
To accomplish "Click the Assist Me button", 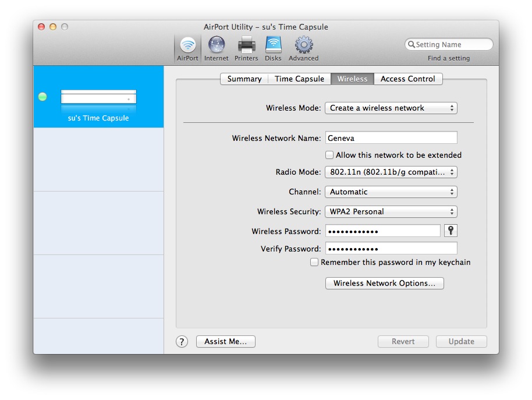I will click(226, 342).
